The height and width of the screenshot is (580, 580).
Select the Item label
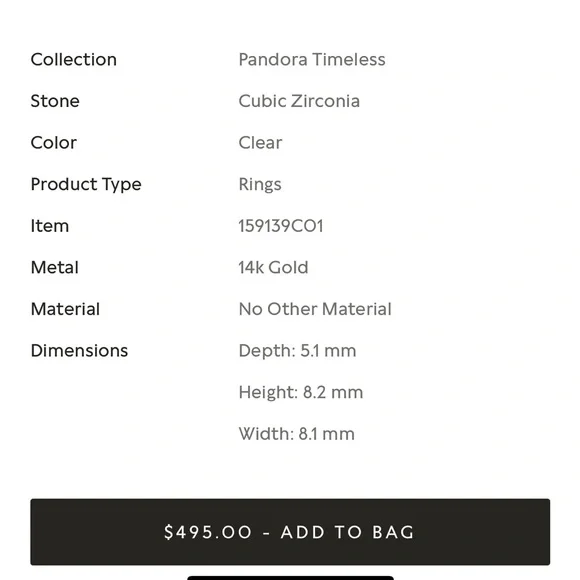tap(50, 226)
